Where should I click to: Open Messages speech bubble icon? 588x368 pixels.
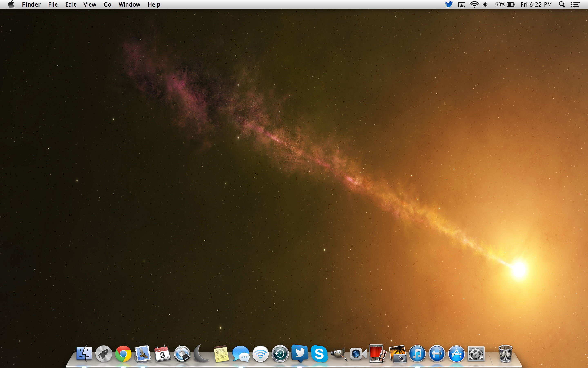[x=241, y=354]
